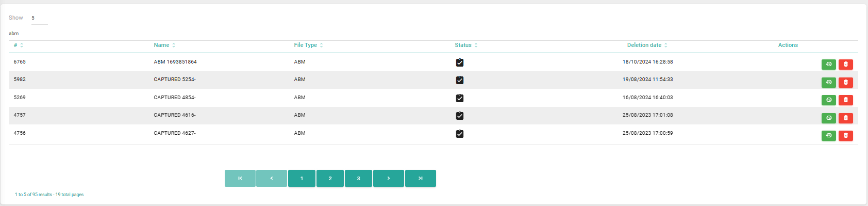The height and width of the screenshot is (206, 868).
Task: Click red trash icon for row 5269
Action: click(x=845, y=100)
